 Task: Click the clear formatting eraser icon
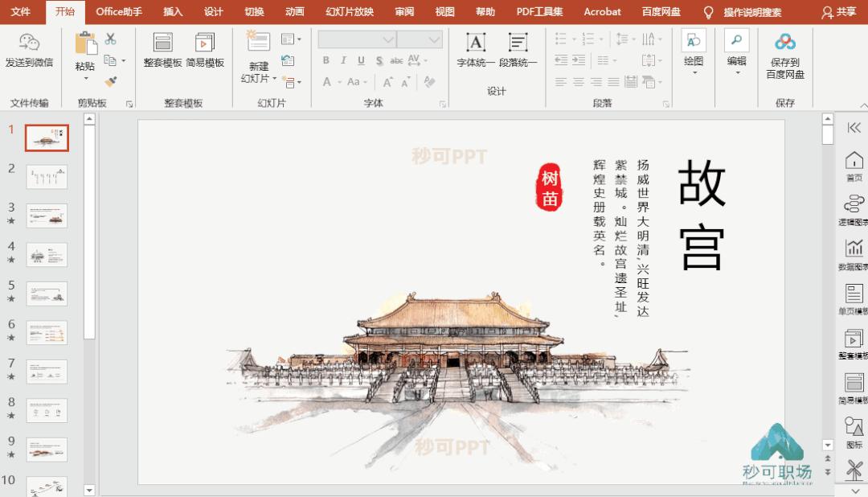tap(429, 82)
